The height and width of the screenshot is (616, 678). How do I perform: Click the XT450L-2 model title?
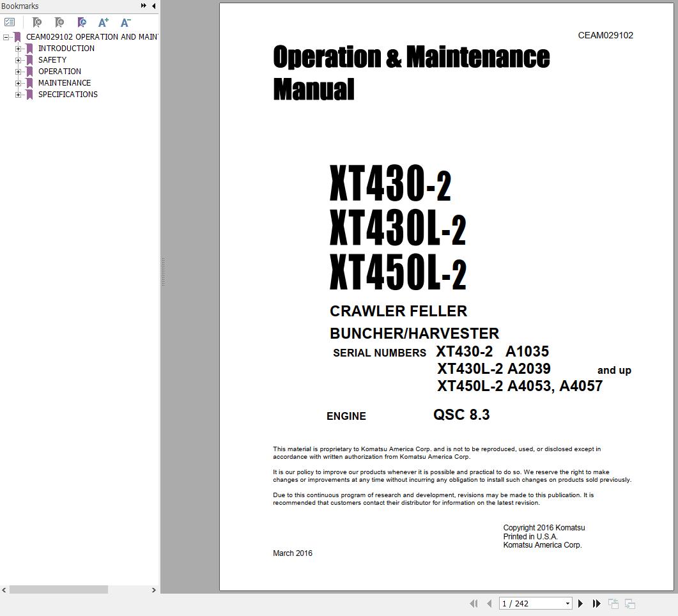point(398,272)
